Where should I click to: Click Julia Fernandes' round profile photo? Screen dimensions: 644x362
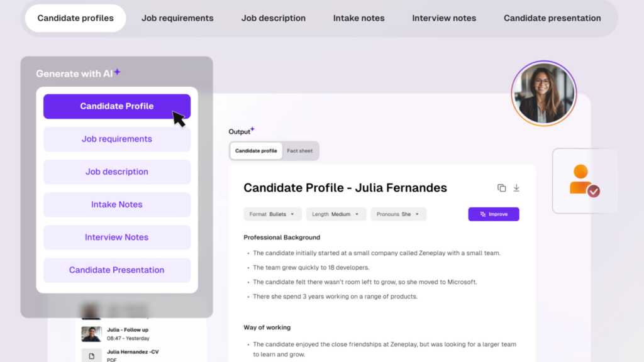544,94
